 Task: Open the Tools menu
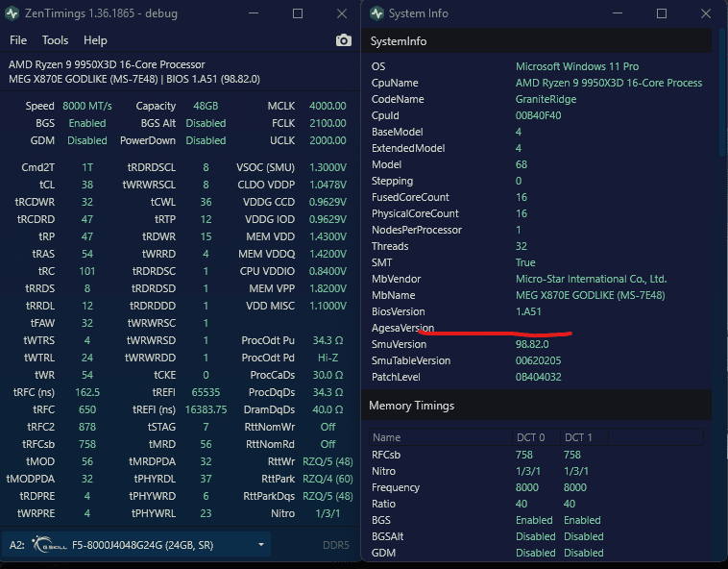coord(56,40)
